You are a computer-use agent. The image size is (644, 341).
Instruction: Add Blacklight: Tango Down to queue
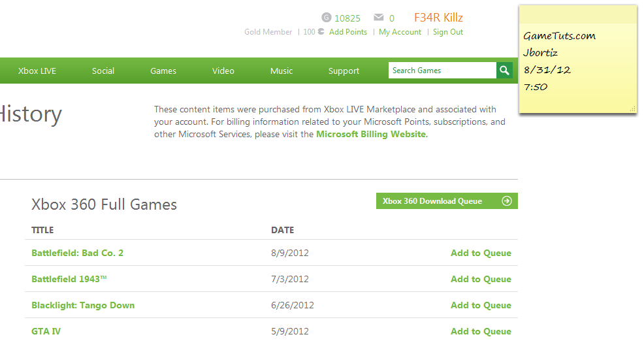pyautogui.click(x=481, y=305)
